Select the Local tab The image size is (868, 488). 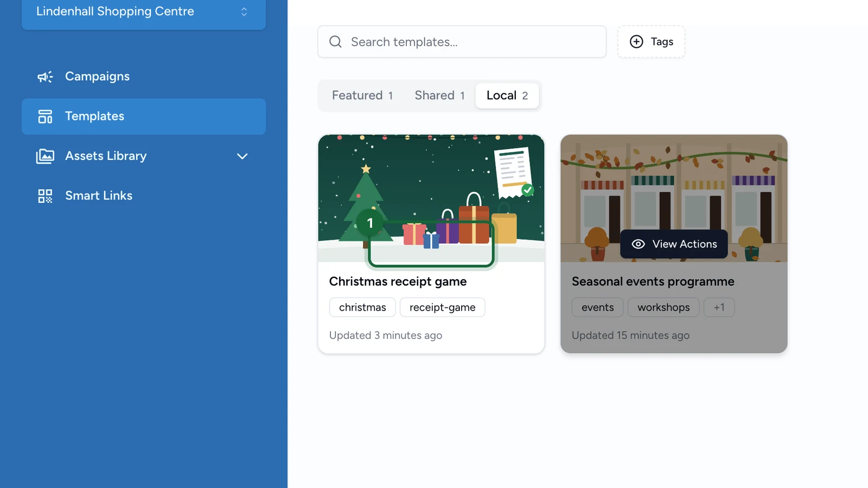point(507,95)
